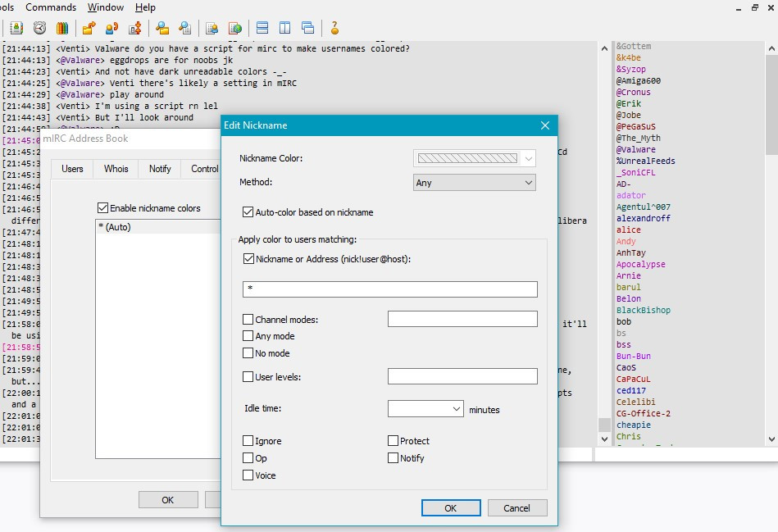Open the Idle time minutes dropdown
Viewport: 778px width, 532px height.
click(425, 408)
